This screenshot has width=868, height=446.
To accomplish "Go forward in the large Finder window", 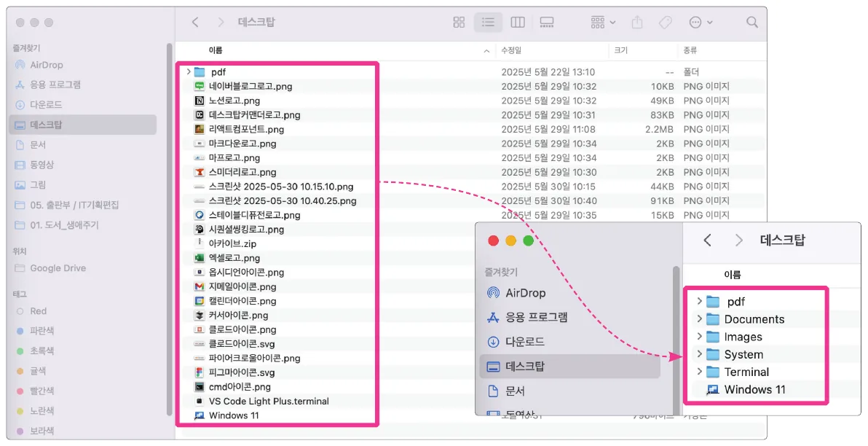I will pyautogui.click(x=221, y=22).
